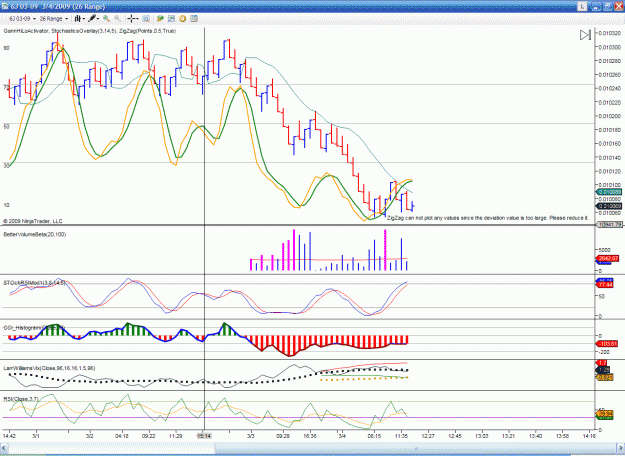The width and height of the screenshot is (625, 456).
Task: Click the RSI(Close,3,7) panel label
Action: (x=21, y=399)
